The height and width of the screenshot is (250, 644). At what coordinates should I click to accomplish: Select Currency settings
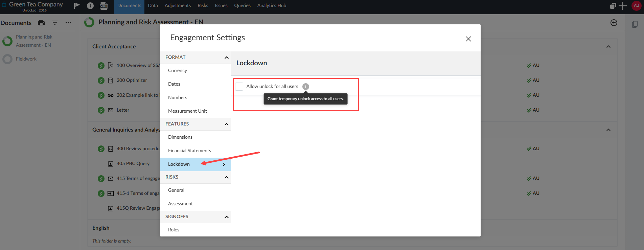point(195,70)
